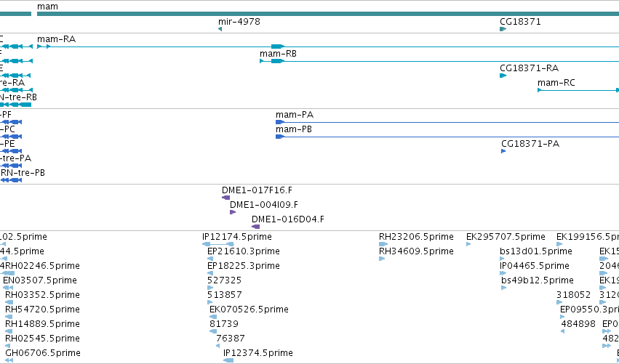Screen dimensions: 619x364
Task: Click the IP12374.5prime EST glyph
Action: click(228, 360)
